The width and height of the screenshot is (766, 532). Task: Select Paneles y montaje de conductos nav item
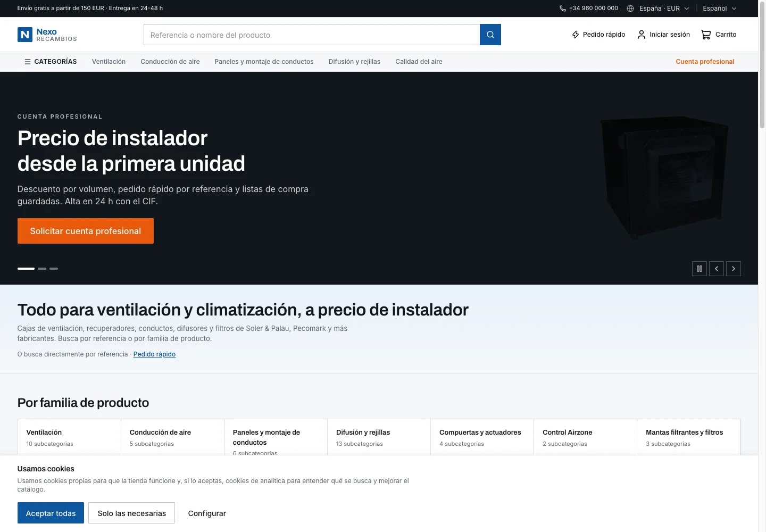264,62
